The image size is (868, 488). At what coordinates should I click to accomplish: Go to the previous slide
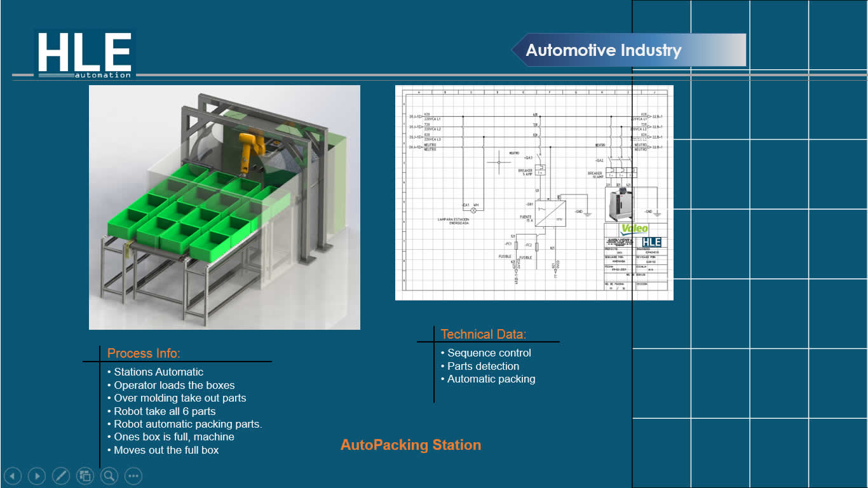[x=13, y=475]
